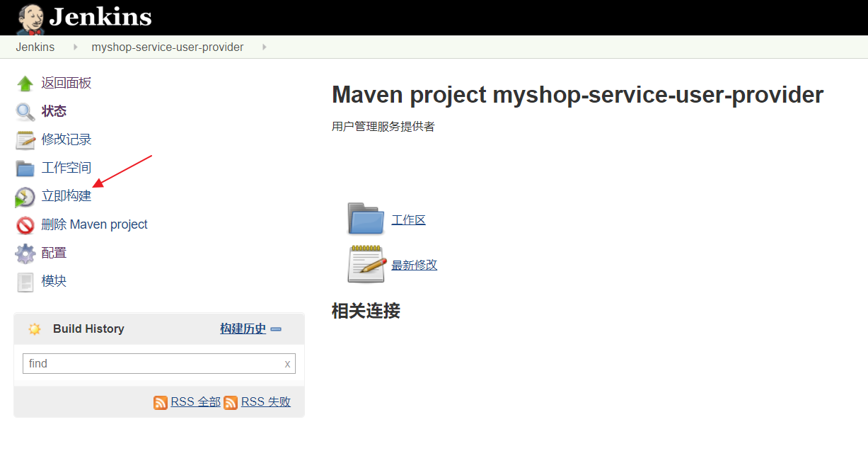
Task: Select myshop-service-user-provider breadcrumb item
Action: click(x=168, y=47)
